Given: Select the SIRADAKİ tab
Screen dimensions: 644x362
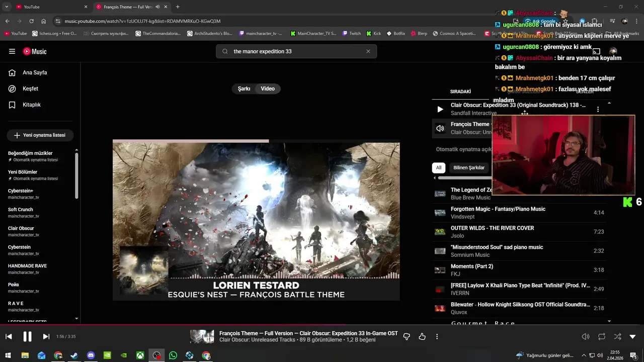Looking at the screenshot, I should pyautogui.click(x=460, y=92).
